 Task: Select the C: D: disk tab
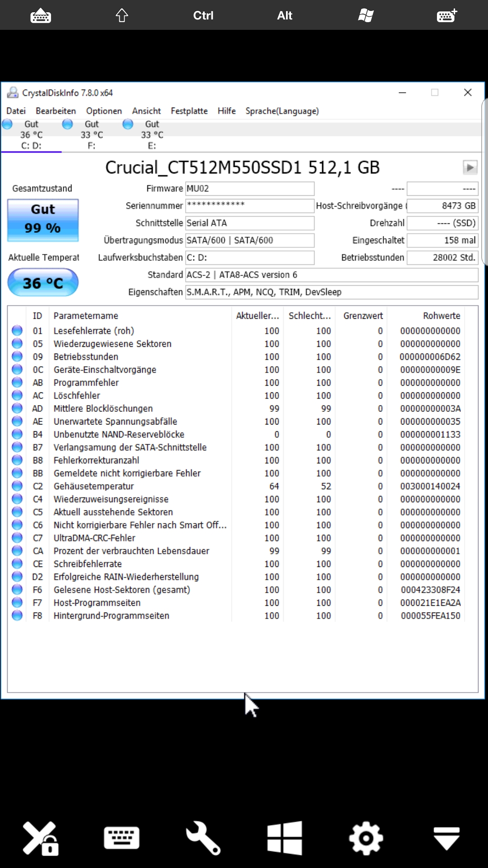(31, 135)
